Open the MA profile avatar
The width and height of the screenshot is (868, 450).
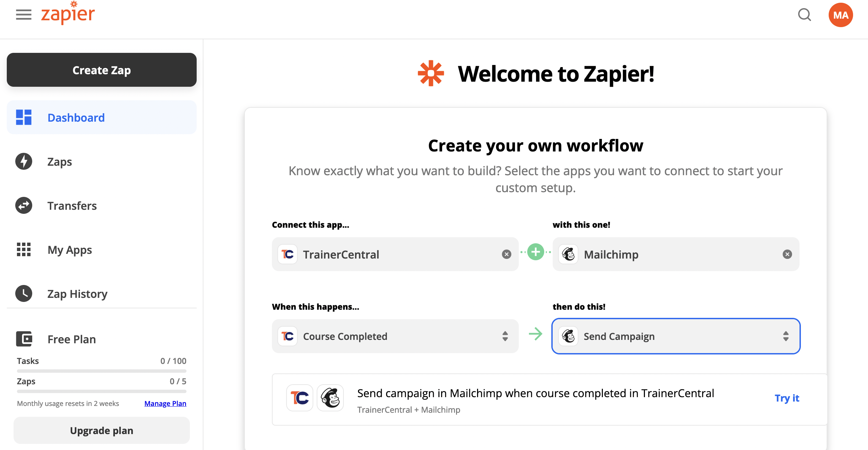point(841,15)
